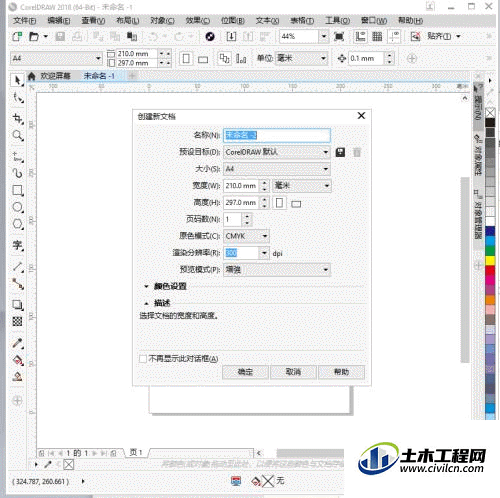This screenshot has width=500, height=498.
Task: Click the dialog width 210.0 mm field
Action: click(241, 186)
